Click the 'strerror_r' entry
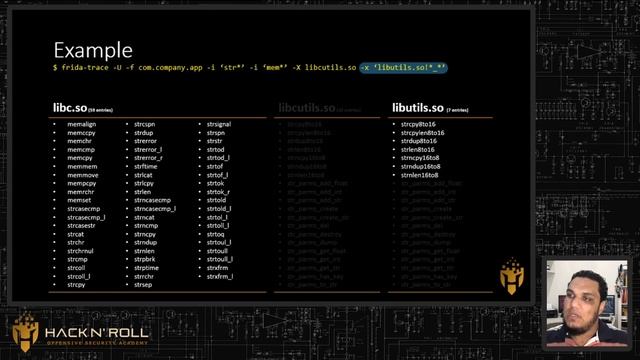The width and height of the screenshot is (640, 360). tap(148, 158)
